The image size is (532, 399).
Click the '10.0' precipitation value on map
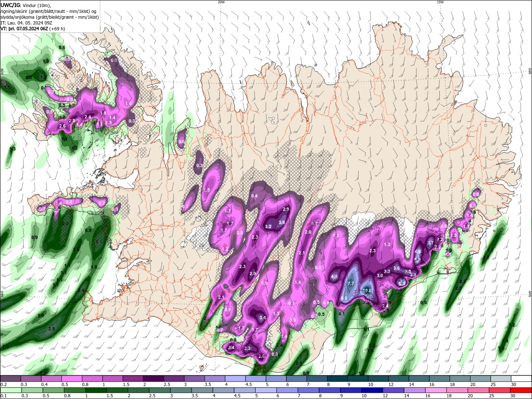point(367,291)
